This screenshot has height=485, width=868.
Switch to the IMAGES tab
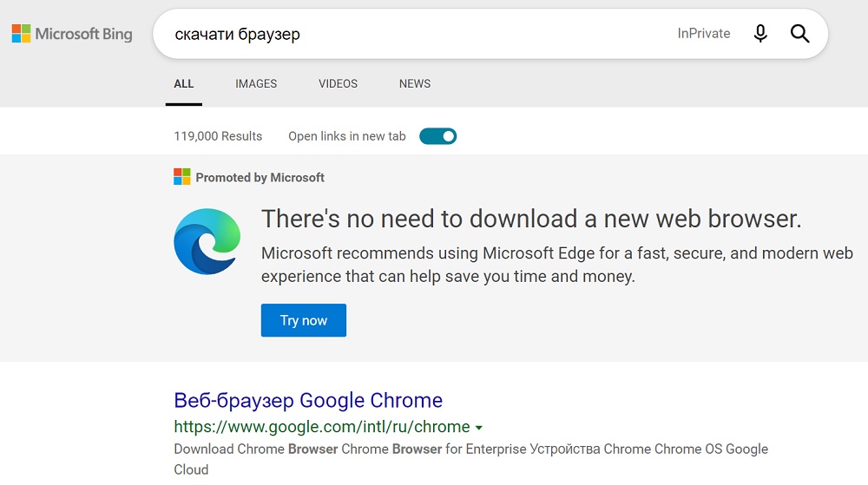pyautogui.click(x=256, y=83)
